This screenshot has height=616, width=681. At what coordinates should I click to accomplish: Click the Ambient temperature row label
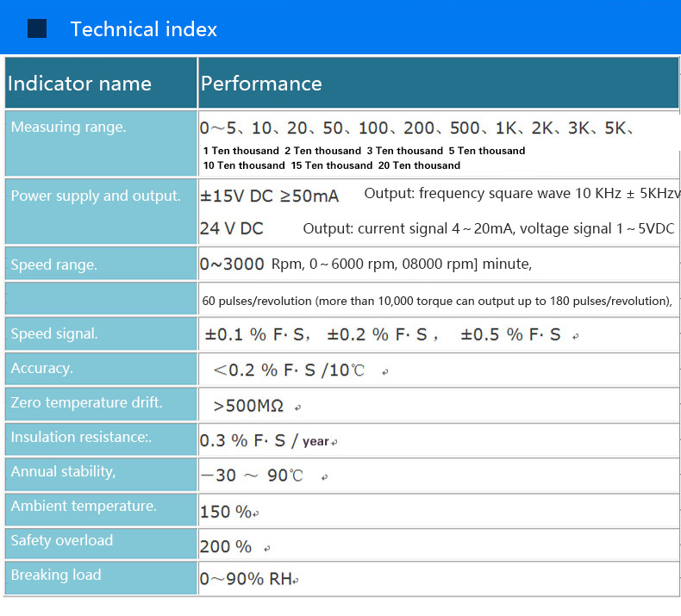(x=84, y=506)
